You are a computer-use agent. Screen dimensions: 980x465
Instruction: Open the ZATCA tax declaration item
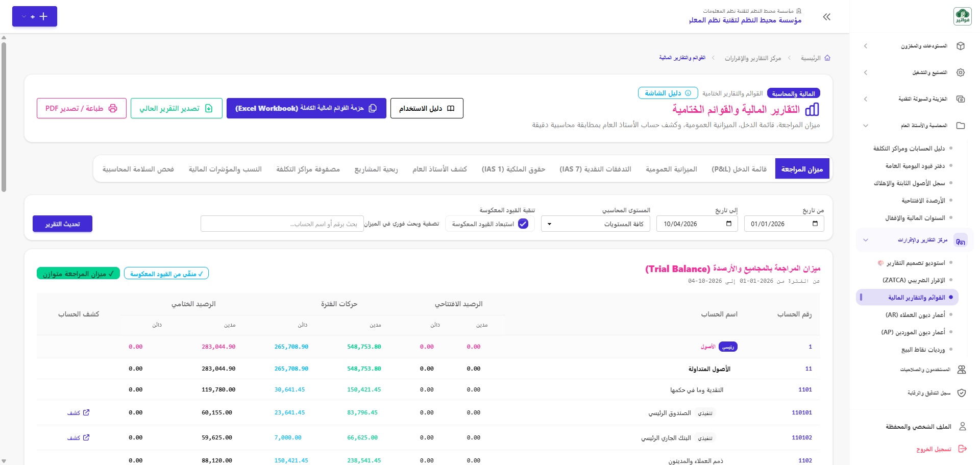(914, 280)
